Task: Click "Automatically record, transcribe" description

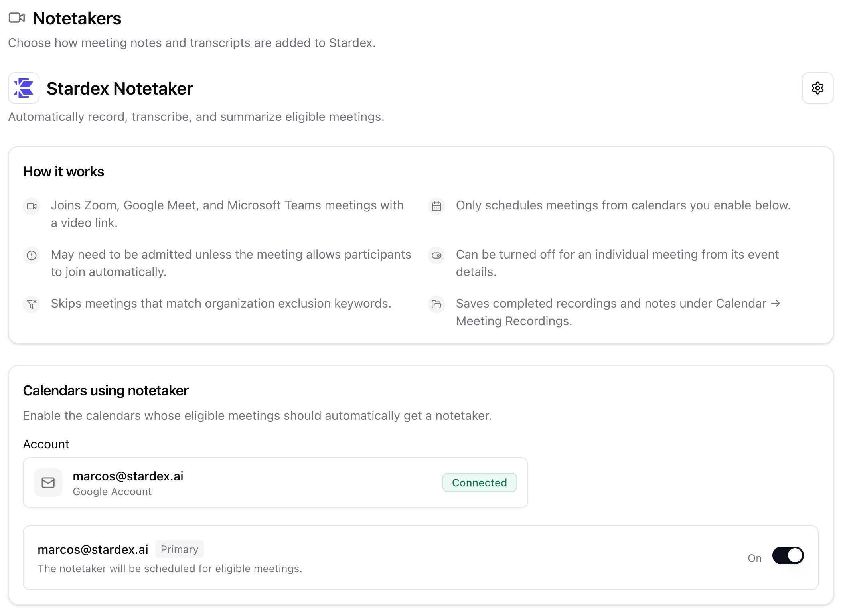Action: [x=196, y=117]
